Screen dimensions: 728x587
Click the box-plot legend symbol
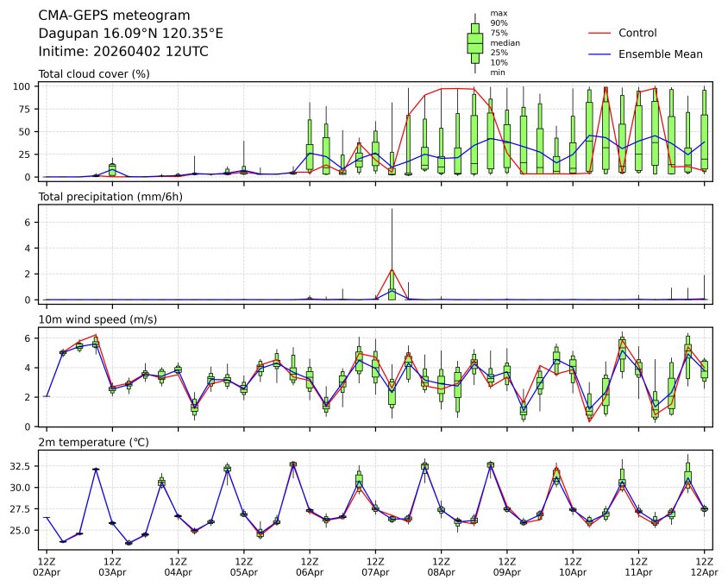474,42
